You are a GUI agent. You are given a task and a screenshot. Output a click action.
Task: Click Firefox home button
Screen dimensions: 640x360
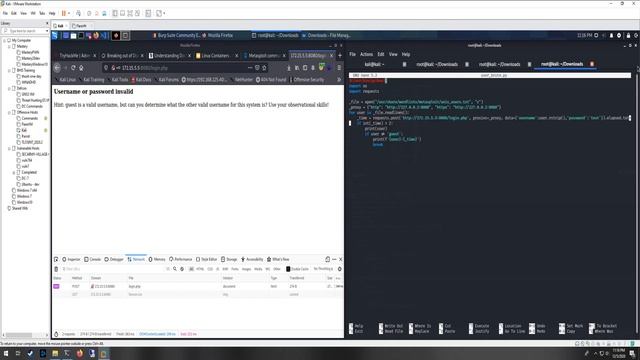[81, 68]
